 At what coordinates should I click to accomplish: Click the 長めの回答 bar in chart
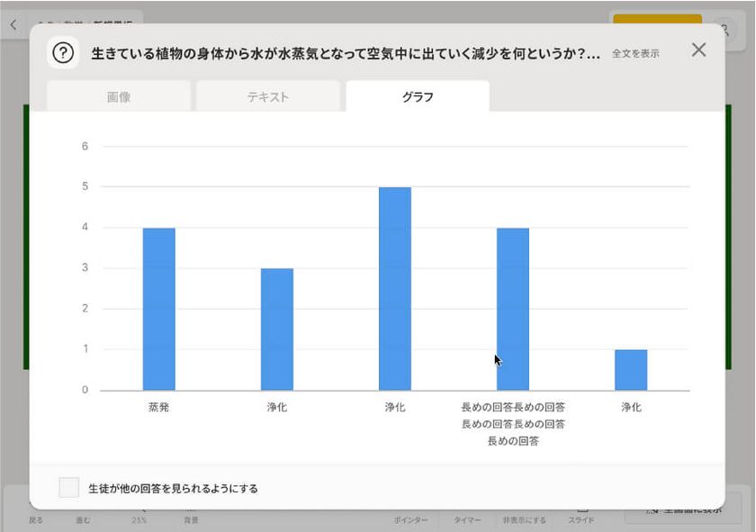point(513,309)
